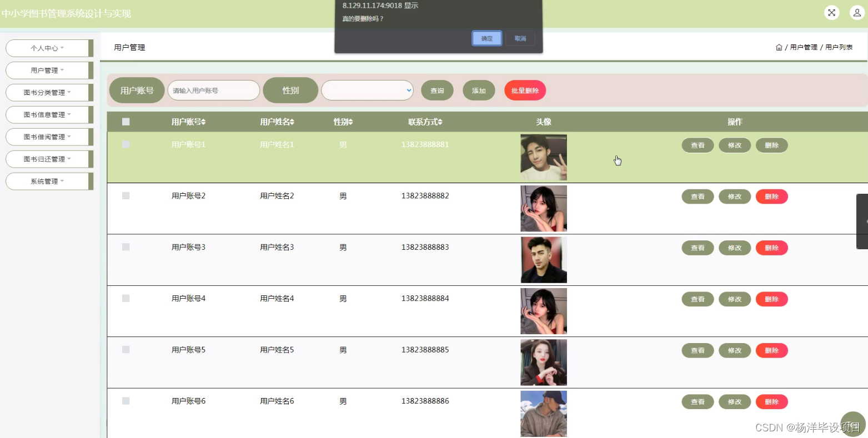Click the cursor-highlighted row's 查看 button icon

698,145
